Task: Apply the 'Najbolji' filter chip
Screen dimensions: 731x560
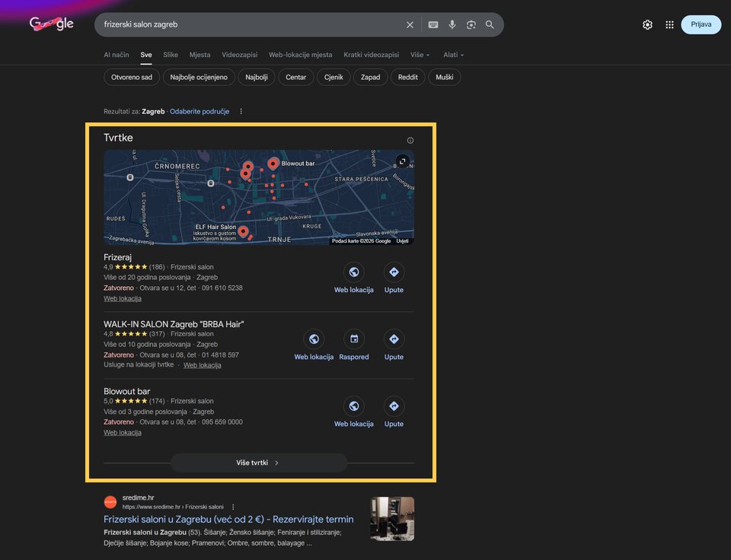Action: tap(257, 78)
